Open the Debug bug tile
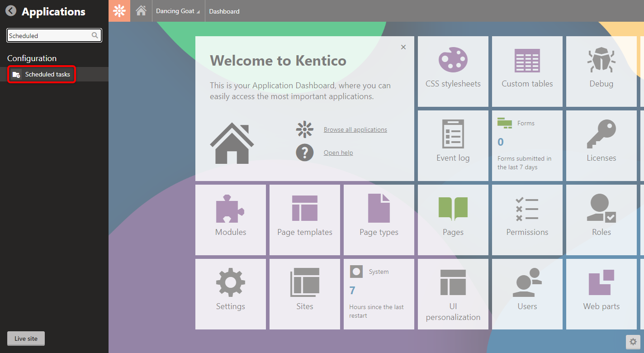Screen dimensions: 644x353 (601, 72)
